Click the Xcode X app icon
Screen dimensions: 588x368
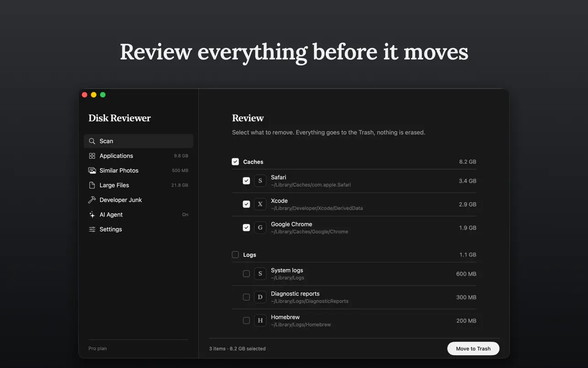(260, 204)
